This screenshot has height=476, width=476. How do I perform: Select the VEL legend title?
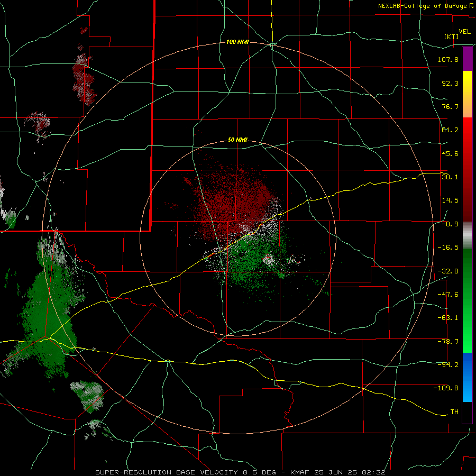[464, 32]
